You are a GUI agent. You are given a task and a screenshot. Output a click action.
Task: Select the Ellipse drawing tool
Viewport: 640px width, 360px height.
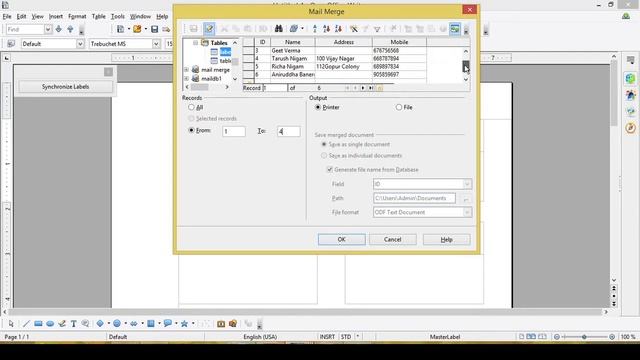[50, 324]
